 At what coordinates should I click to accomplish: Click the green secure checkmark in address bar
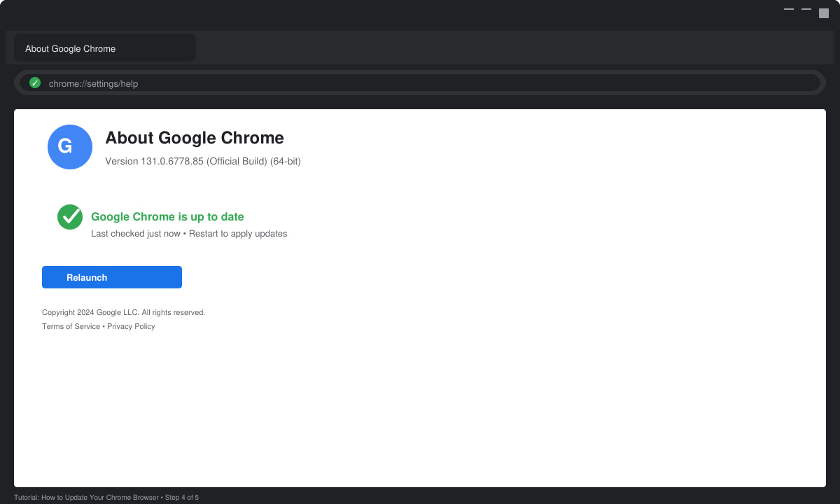35,83
